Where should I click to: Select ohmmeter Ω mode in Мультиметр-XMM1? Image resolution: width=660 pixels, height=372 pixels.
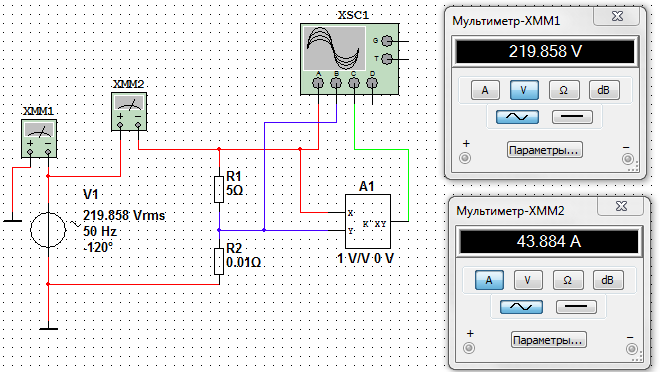[x=564, y=90]
